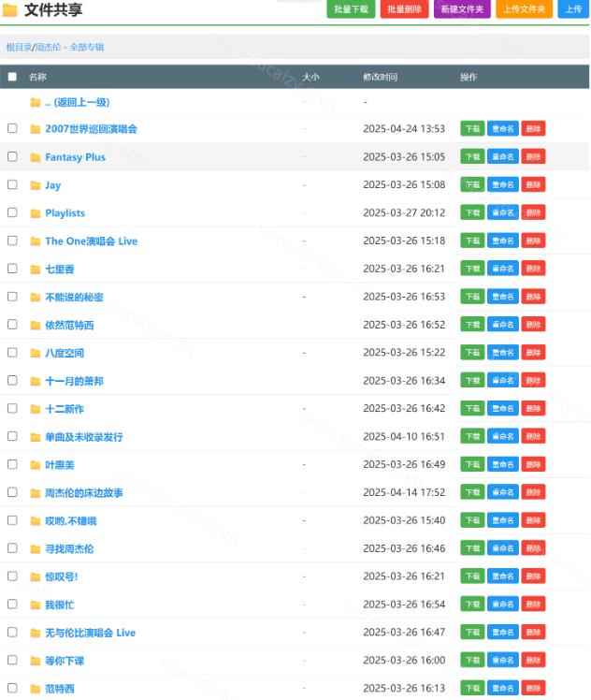Check the box for Fantasy Plus
The height and width of the screenshot is (700, 591).
pos(12,156)
